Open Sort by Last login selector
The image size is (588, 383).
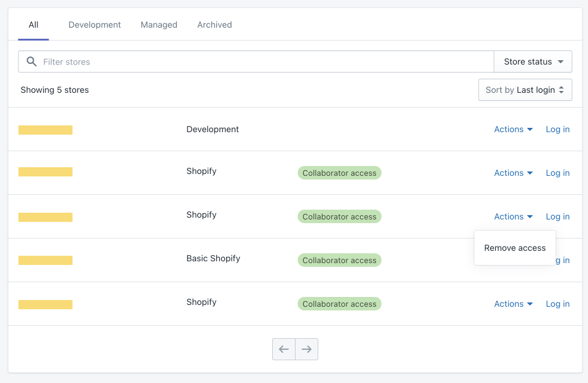pyautogui.click(x=525, y=90)
